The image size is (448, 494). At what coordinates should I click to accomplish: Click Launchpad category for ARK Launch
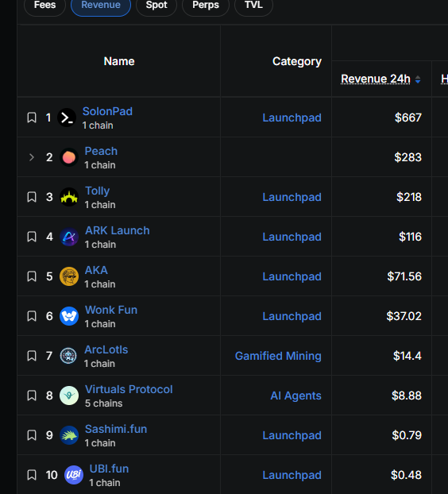pyautogui.click(x=292, y=237)
